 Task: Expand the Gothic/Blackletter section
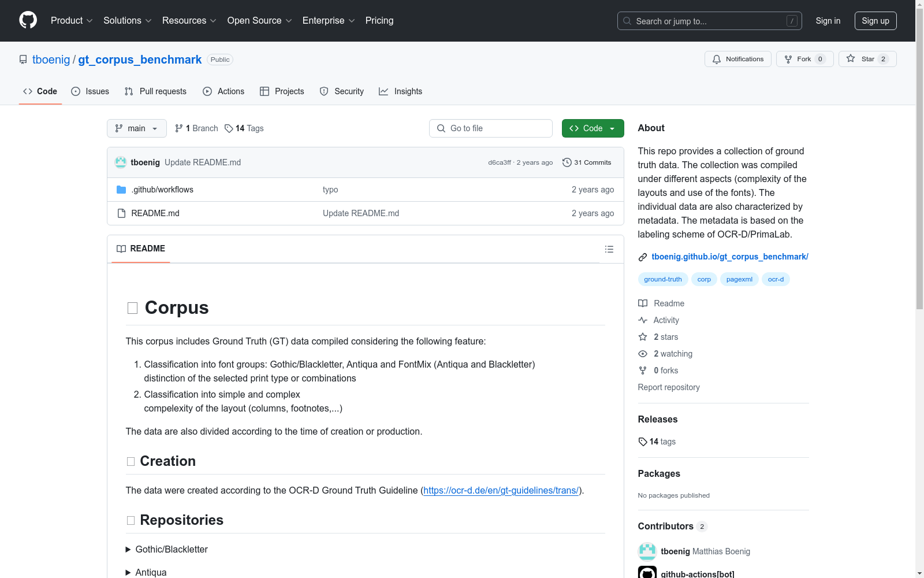point(166,549)
